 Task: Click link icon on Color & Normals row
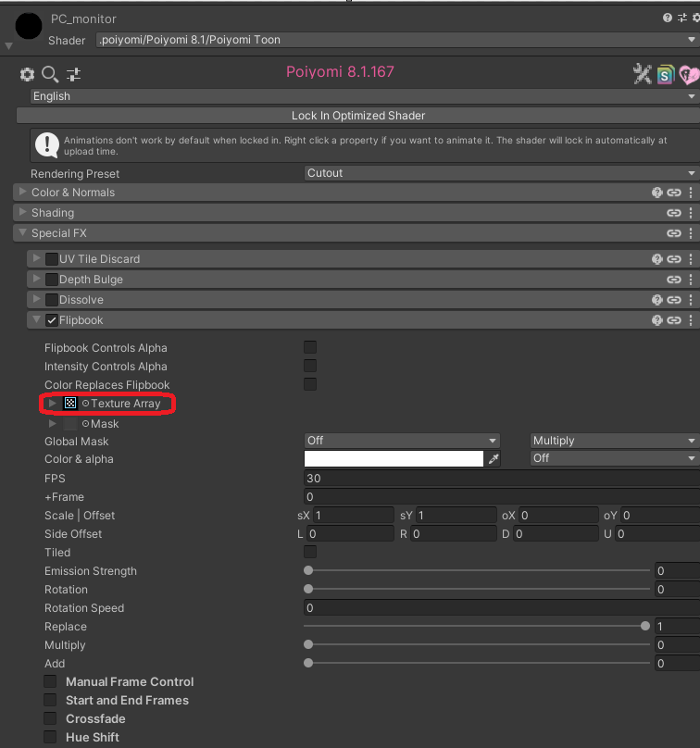[x=674, y=193]
